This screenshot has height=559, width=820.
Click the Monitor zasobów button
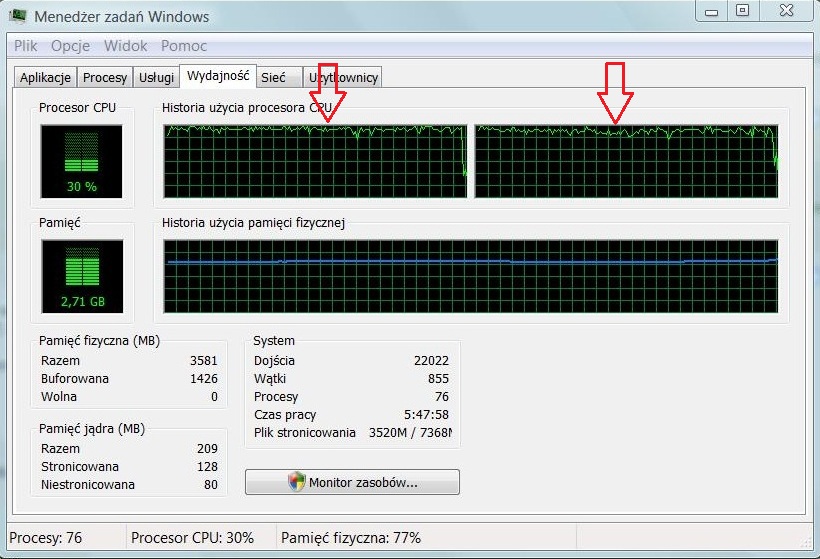click(x=352, y=482)
